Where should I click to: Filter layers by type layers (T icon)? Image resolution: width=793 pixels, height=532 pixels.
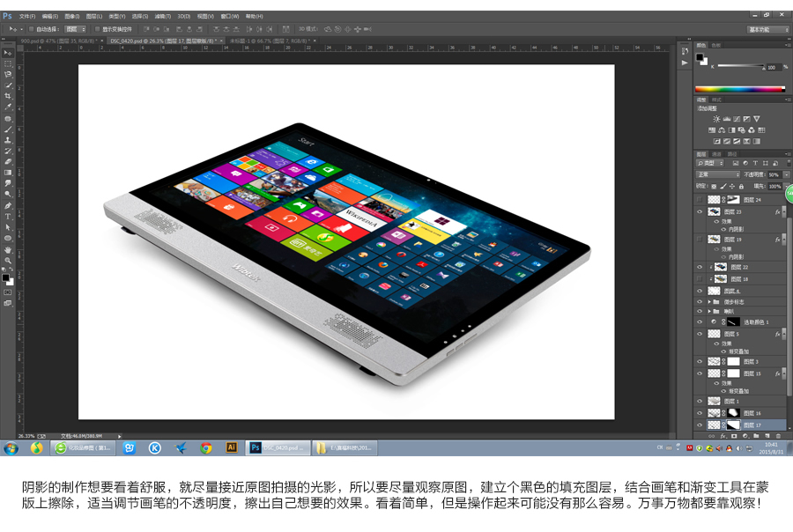pos(755,163)
